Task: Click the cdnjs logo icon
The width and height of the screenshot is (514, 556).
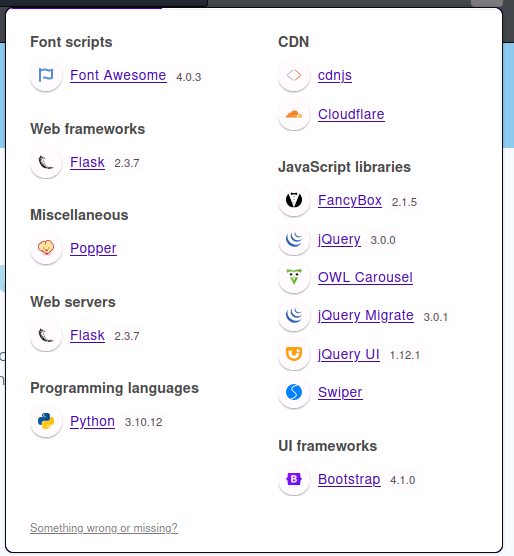Action: (294, 75)
